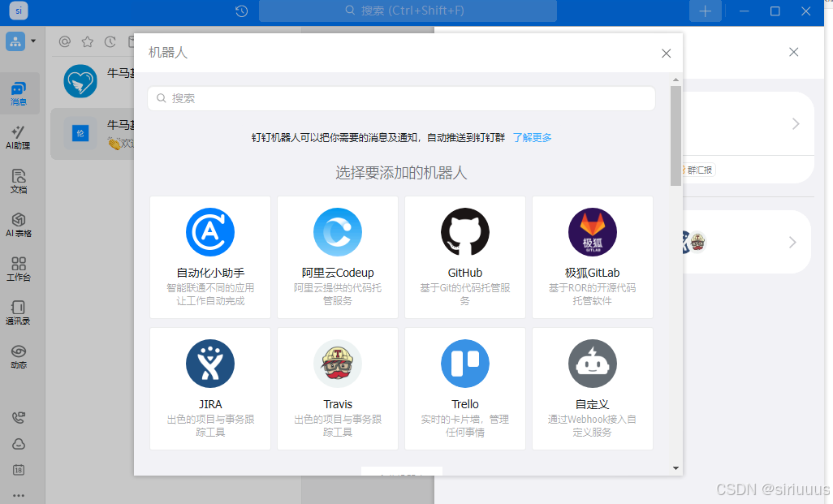The image size is (833, 504).
Task: Open 通讯录 contacts in the sidebar
Action: 19,312
